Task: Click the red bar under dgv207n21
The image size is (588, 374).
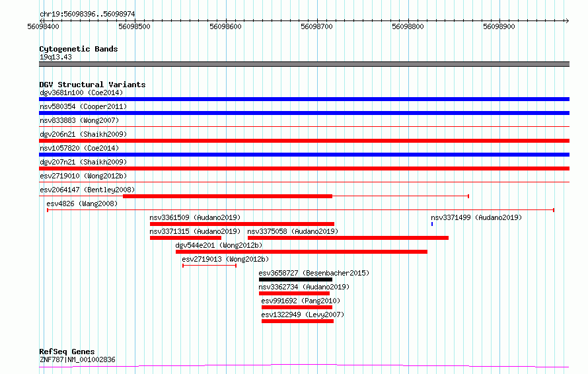Action: 304,168
